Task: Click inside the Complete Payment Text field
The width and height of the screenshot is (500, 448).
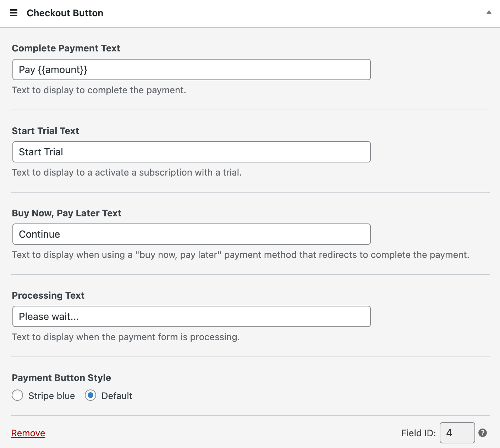Action: click(x=192, y=70)
